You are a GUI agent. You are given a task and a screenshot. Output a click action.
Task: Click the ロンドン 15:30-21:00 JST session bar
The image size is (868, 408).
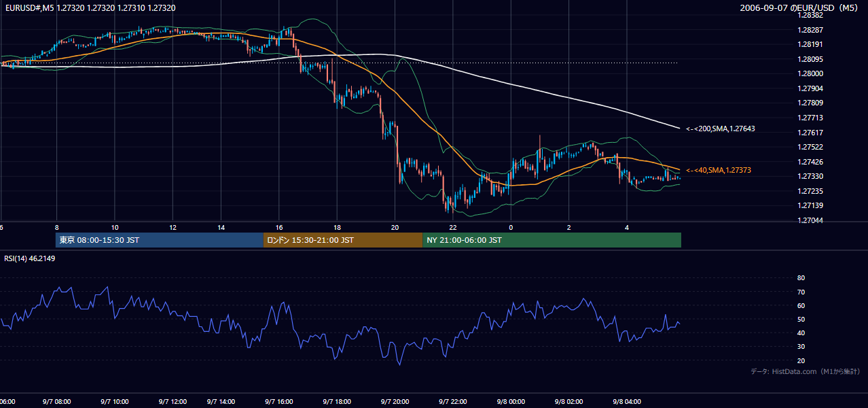coord(343,240)
